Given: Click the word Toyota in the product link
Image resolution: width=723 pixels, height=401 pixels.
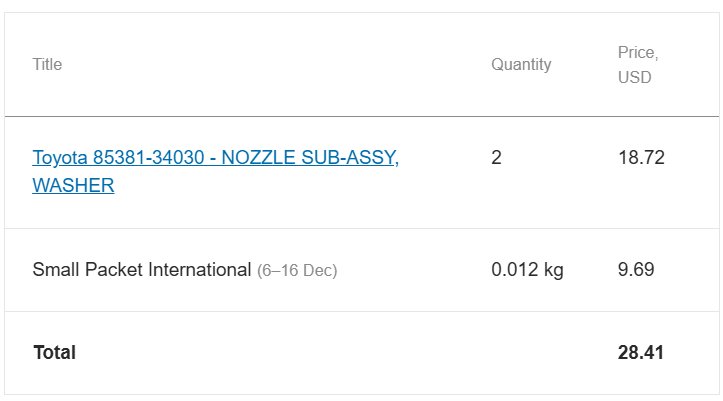Looking at the screenshot, I should 60,158.
